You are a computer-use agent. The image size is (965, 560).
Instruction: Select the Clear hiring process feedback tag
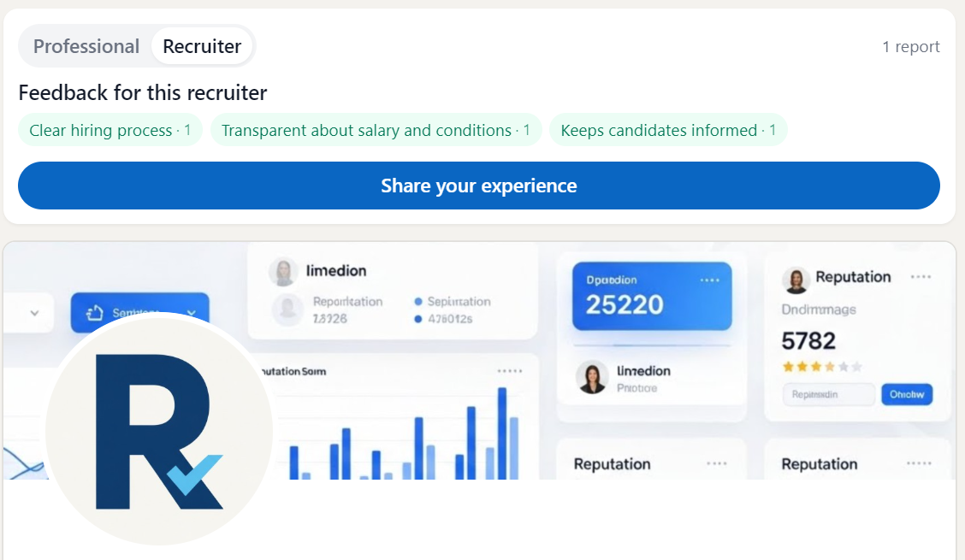pos(110,130)
